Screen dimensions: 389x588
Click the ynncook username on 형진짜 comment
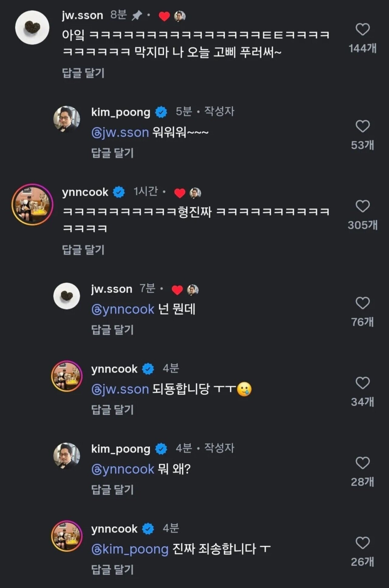(x=85, y=192)
